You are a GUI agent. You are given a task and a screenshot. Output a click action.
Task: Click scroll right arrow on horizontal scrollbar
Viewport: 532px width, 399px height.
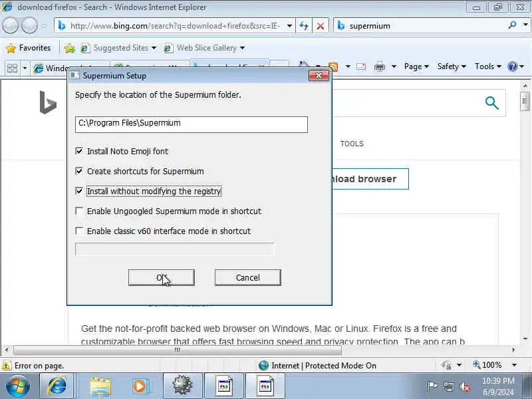[513, 350]
